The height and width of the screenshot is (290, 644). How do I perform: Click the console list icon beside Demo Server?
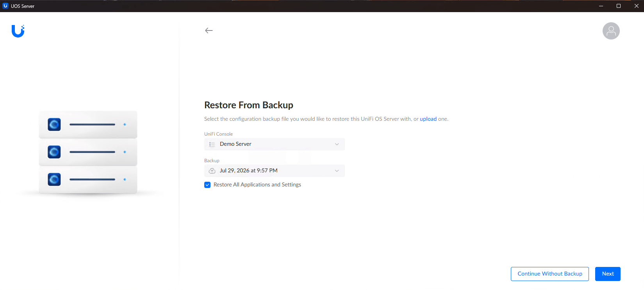(212, 144)
